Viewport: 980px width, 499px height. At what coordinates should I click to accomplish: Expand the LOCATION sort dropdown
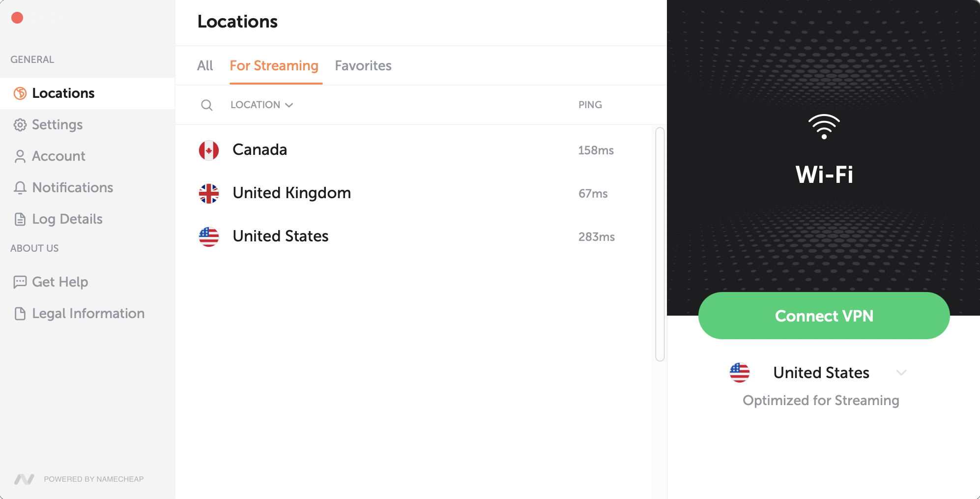click(262, 105)
